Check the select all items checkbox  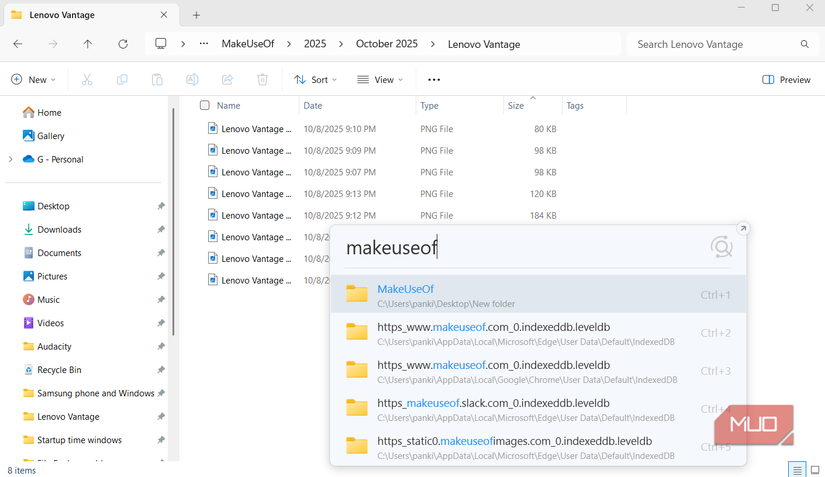click(205, 105)
